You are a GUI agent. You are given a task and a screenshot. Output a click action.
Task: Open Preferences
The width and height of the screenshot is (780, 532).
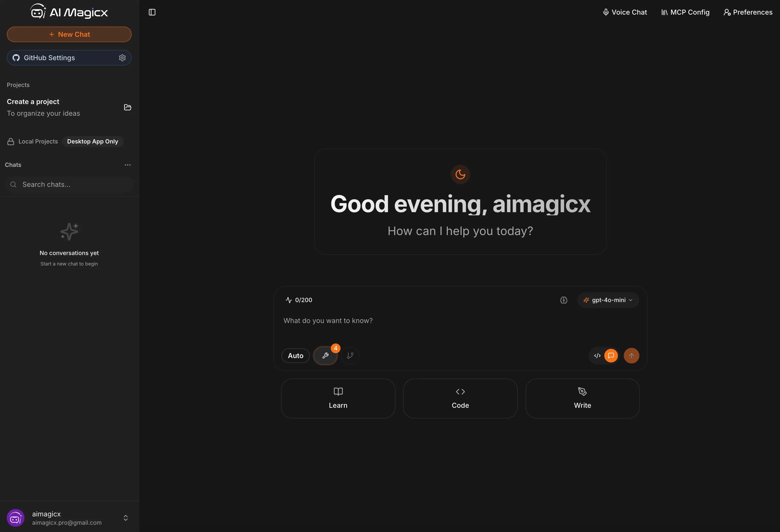(748, 12)
